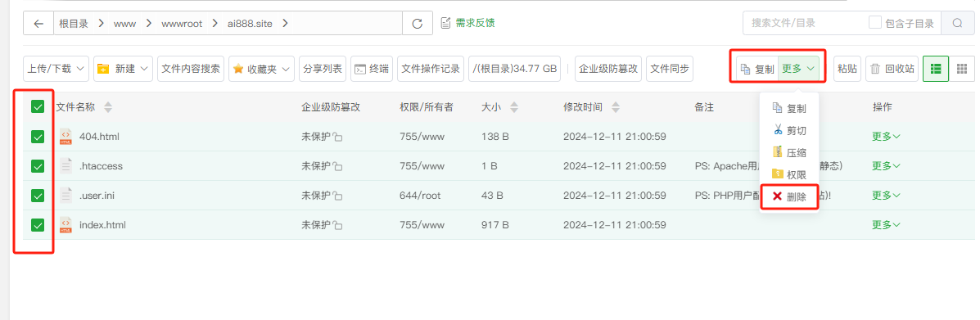
Task: Click the index.html file icon
Action: (x=65, y=225)
